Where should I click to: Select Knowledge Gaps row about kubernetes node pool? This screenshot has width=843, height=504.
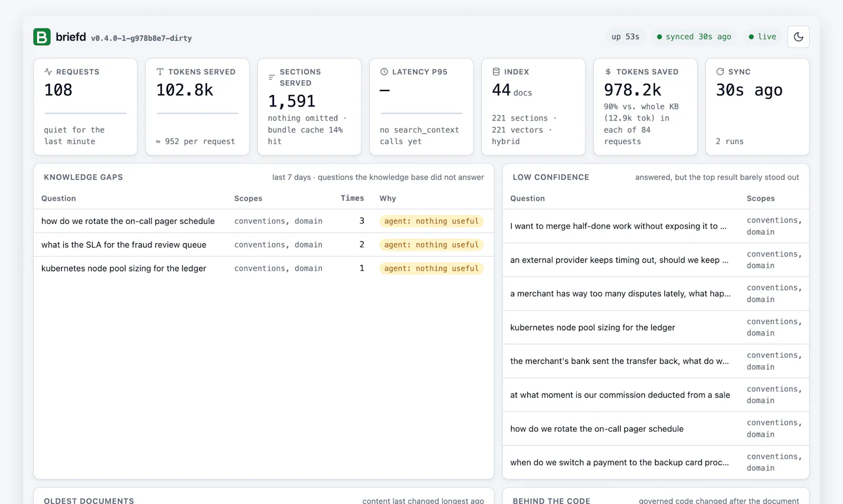[x=264, y=269]
